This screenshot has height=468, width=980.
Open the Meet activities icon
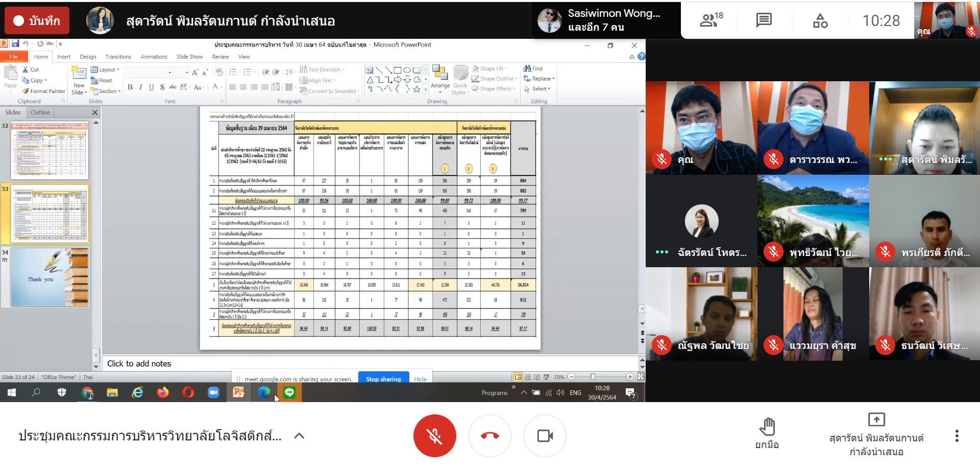[x=820, y=20]
